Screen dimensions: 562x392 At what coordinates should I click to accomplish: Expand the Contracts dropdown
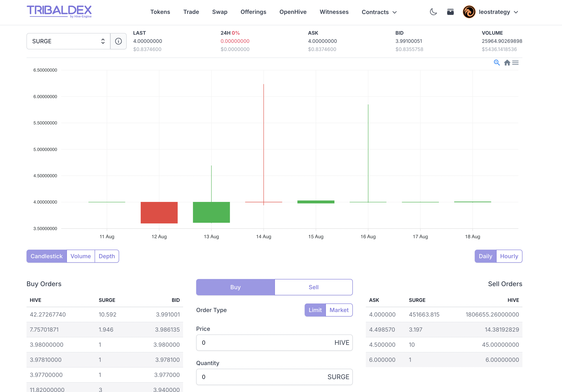point(379,12)
